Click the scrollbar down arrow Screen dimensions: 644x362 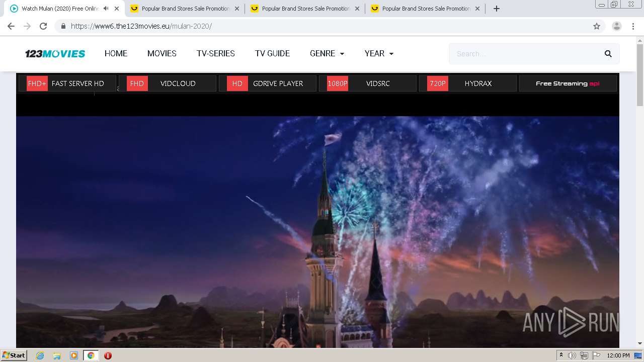640,343
